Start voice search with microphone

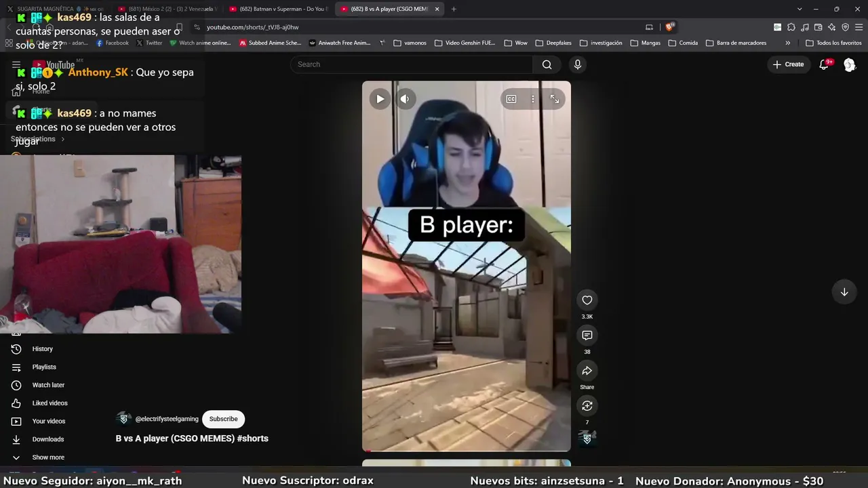point(578,64)
